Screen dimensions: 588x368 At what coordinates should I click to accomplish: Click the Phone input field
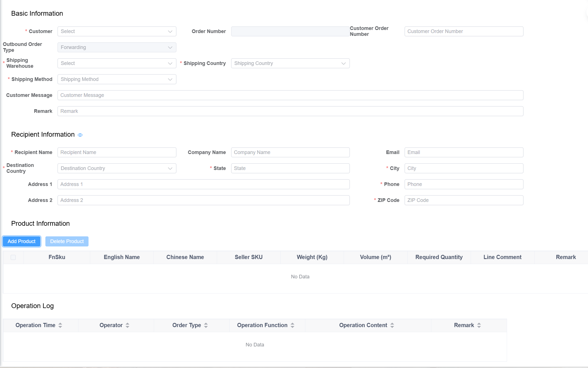pos(464,184)
